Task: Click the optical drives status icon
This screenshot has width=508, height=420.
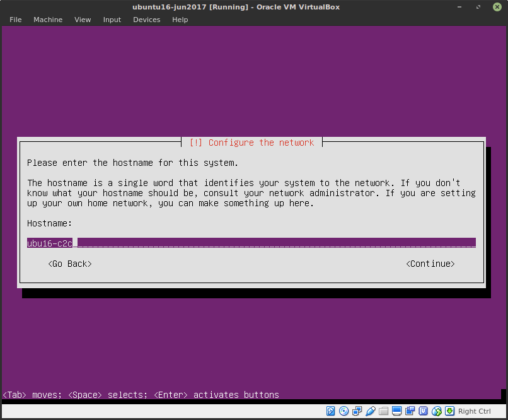Action: click(x=343, y=411)
